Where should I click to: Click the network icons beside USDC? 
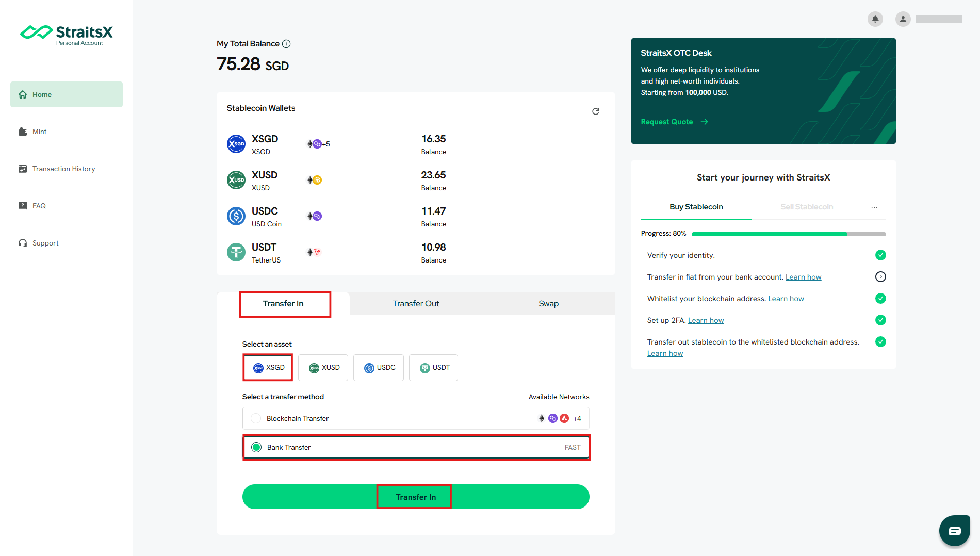[x=315, y=216]
